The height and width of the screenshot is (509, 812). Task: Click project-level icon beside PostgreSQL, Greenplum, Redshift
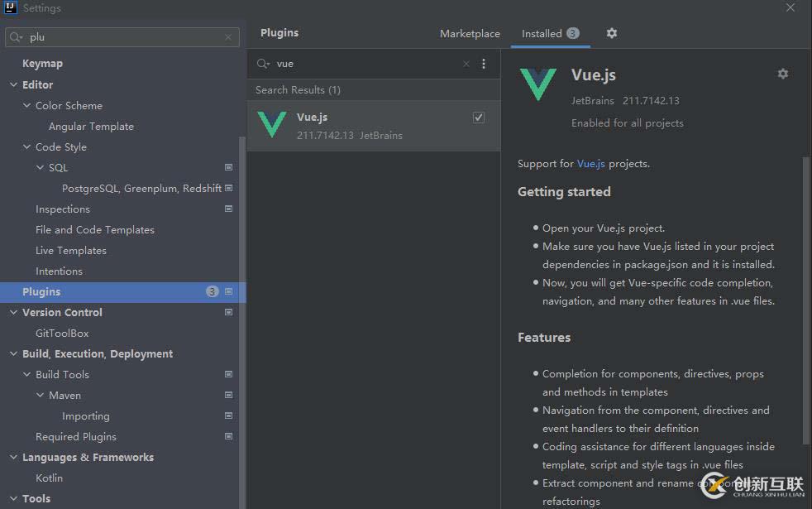[228, 188]
